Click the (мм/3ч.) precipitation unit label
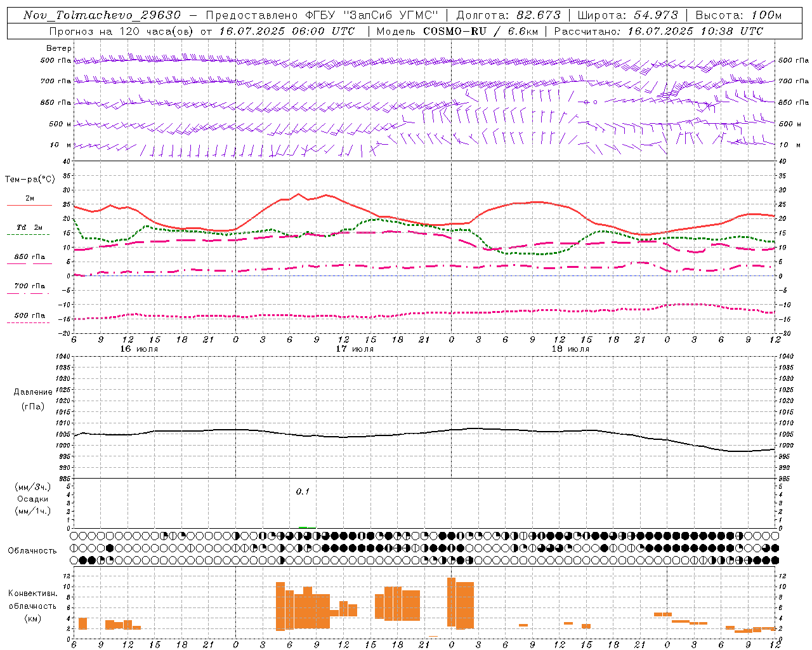Screen dimensions: 812x650 (x=32, y=487)
